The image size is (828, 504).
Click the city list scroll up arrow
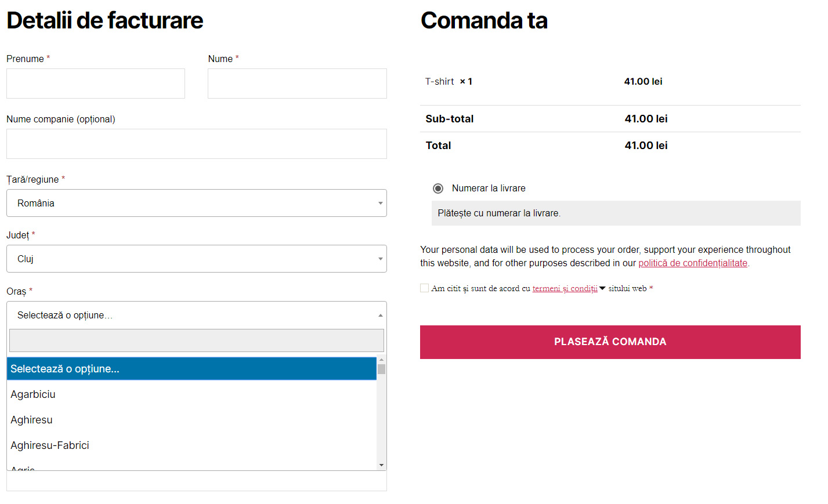click(381, 360)
